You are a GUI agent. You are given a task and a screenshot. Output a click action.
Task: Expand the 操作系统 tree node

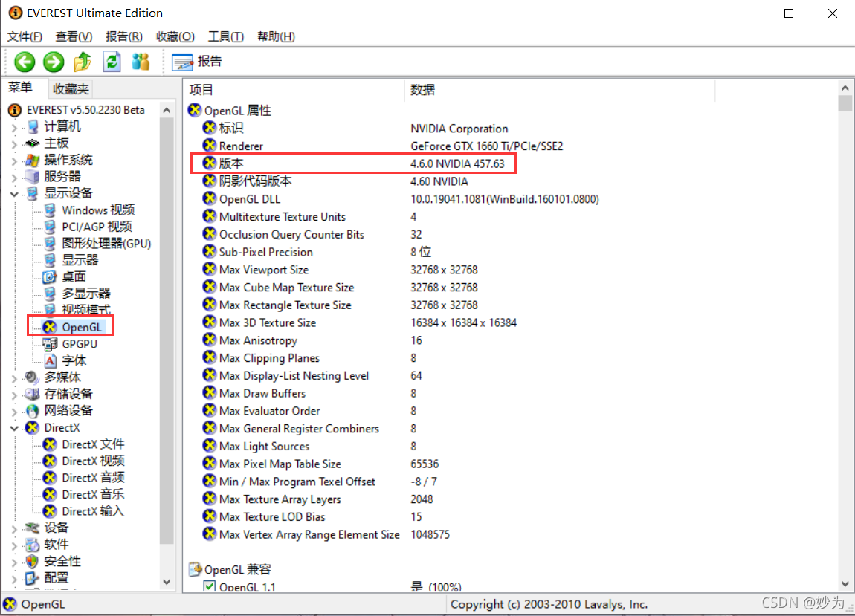14,161
